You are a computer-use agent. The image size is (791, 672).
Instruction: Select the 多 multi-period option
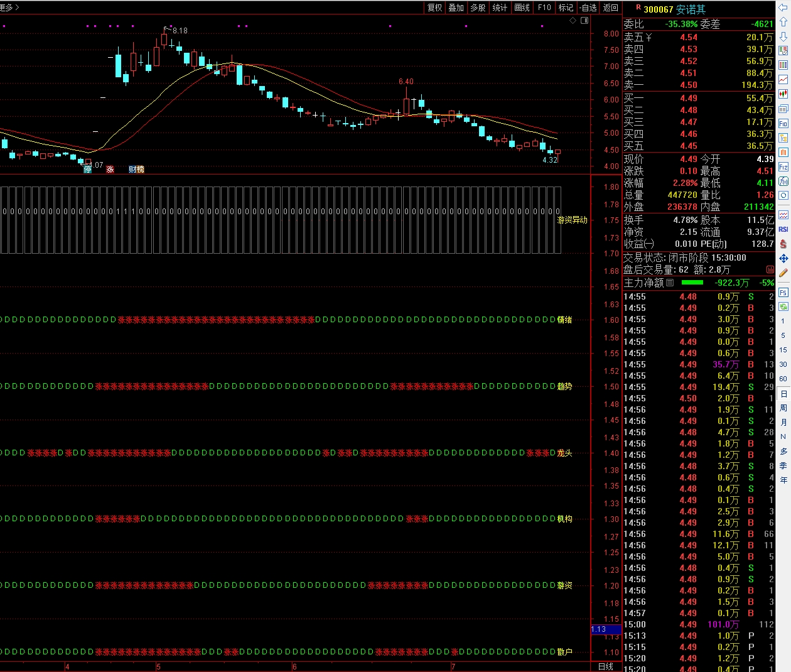pyautogui.click(x=783, y=451)
